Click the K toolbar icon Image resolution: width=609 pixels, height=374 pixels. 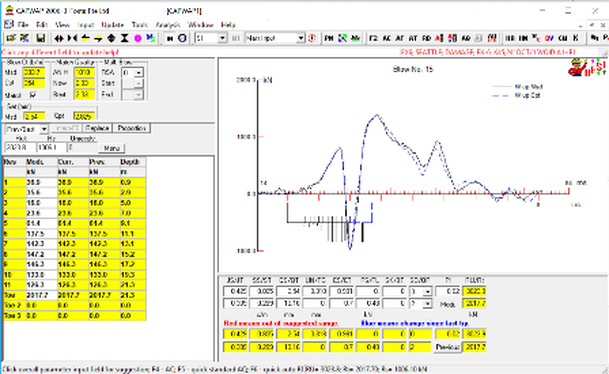point(576,38)
